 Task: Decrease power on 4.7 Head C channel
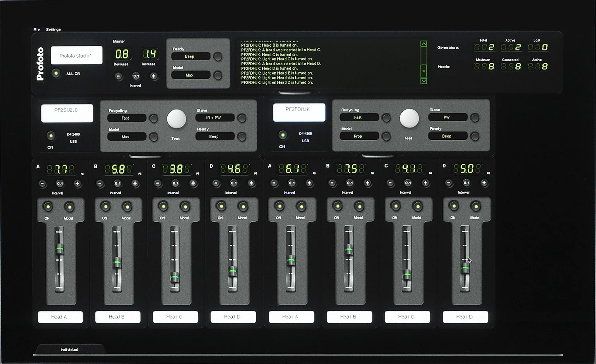390,183
